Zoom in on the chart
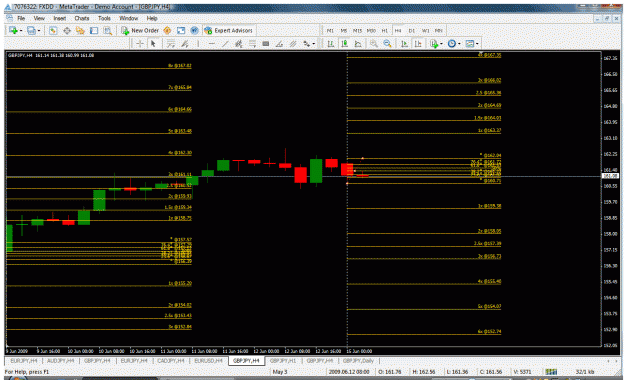 click(x=373, y=44)
